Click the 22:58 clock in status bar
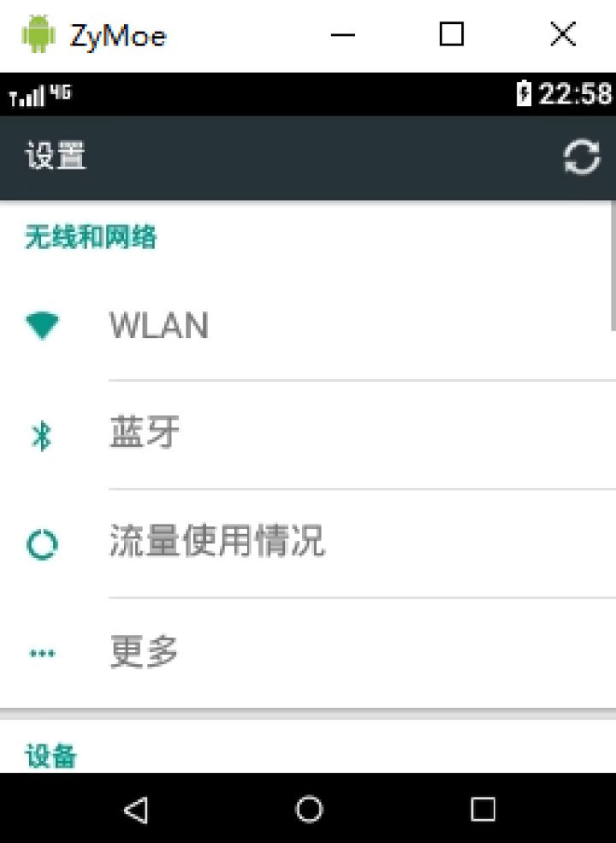The image size is (616, 843). point(575,93)
